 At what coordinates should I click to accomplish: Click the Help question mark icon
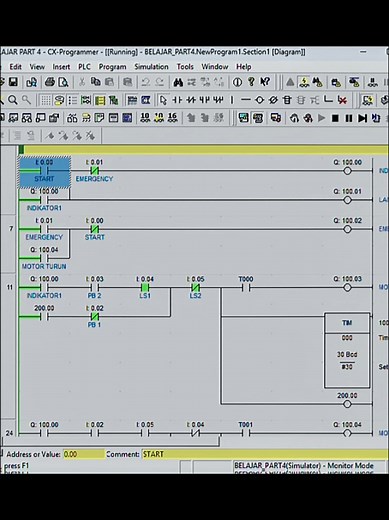click(x=251, y=82)
